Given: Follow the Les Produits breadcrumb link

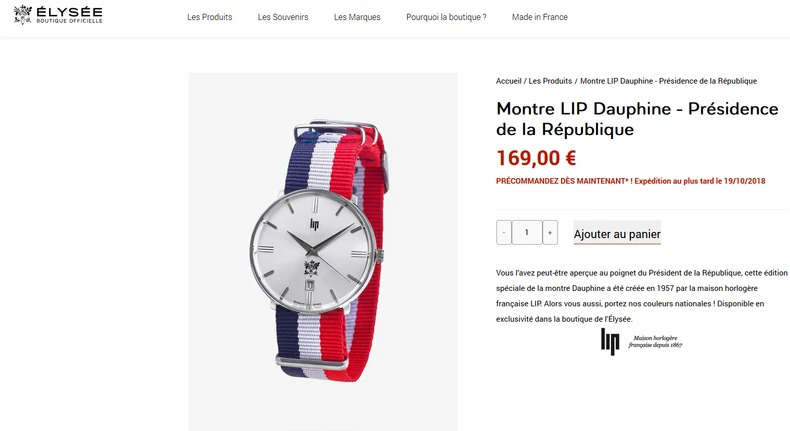Looking at the screenshot, I should tap(550, 81).
